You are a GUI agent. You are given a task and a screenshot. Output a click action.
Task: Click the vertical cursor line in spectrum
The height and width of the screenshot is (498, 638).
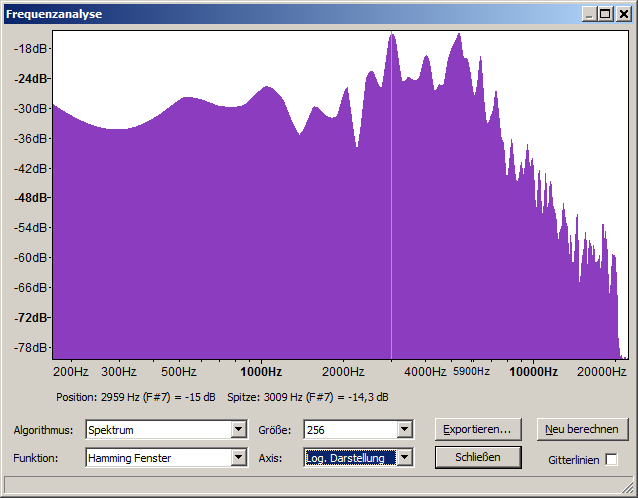pyautogui.click(x=391, y=195)
